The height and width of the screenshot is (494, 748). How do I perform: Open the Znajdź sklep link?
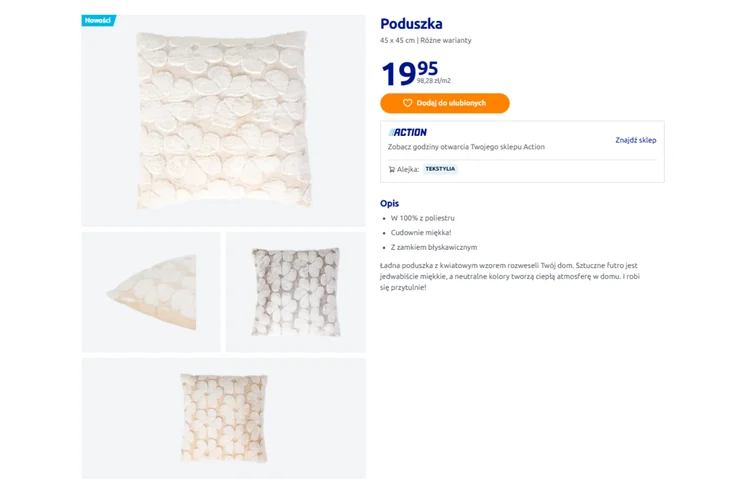[x=635, y=140]
